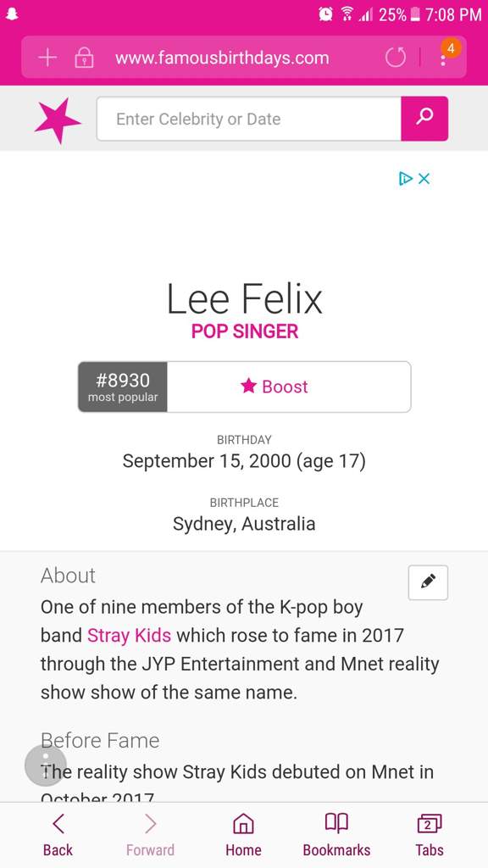The width and height of the screenshot is (488, 868).
Task: Reload the page with the refresh icon
Action: point(396,58)
